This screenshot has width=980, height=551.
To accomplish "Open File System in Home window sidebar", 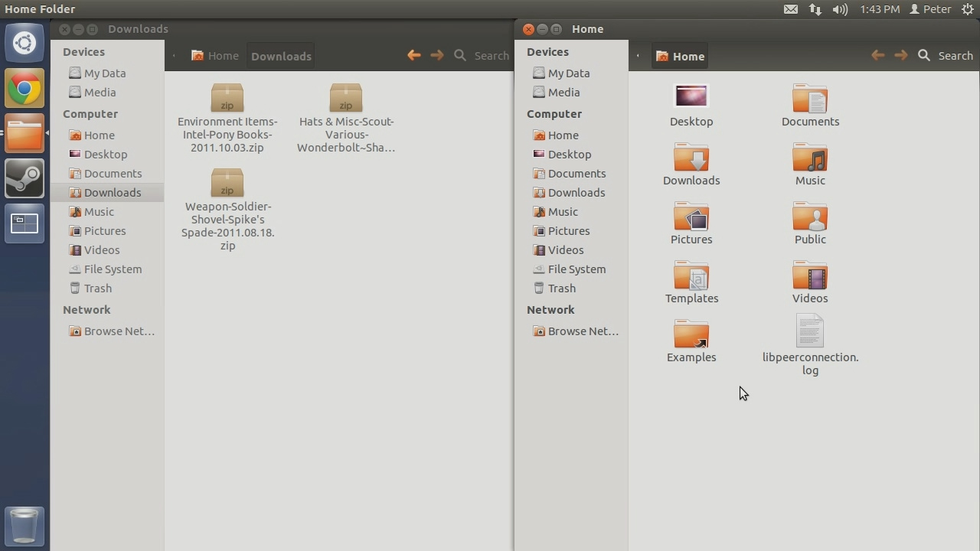I will [570, 269].
